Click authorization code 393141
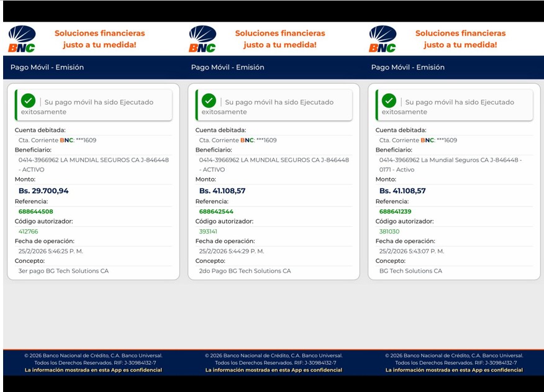Screen dimensions: 544x392 209,231
